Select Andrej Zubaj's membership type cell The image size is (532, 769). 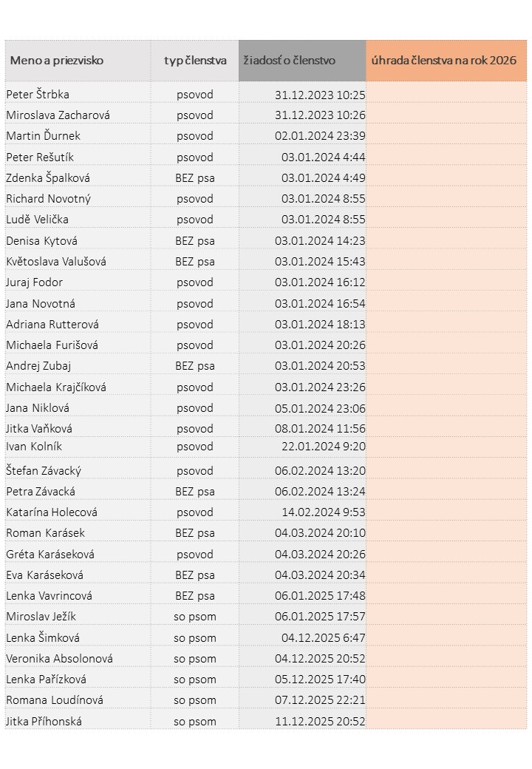(x=195, y=366)
